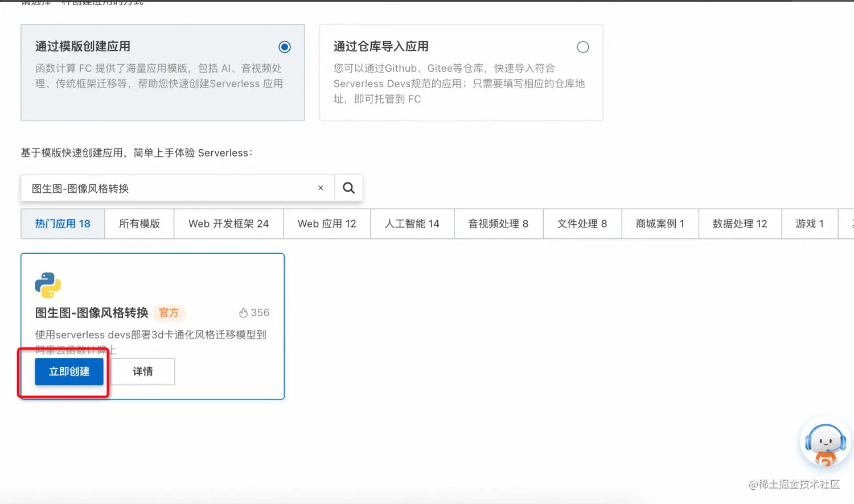Image resolution: width=854 pixels, height=504 pixels.
Task: Open 详情 for the template
Action: click(x=142, y=371)
